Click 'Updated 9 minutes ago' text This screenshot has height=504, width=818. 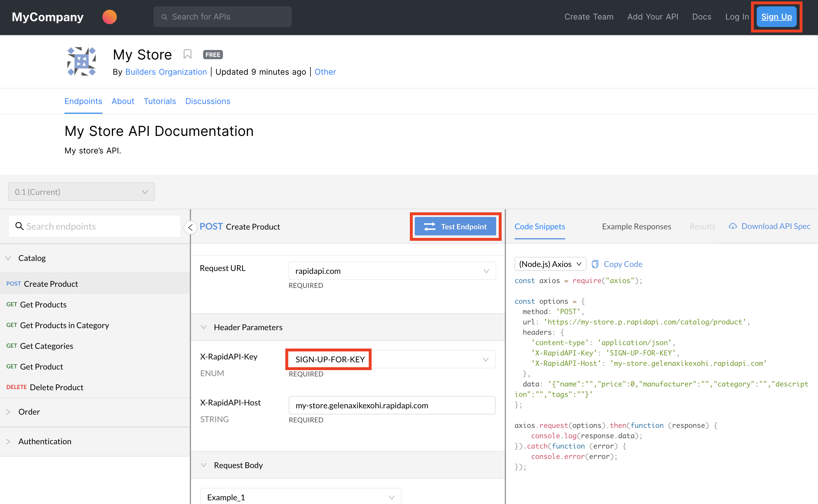[x=261, y=72]
